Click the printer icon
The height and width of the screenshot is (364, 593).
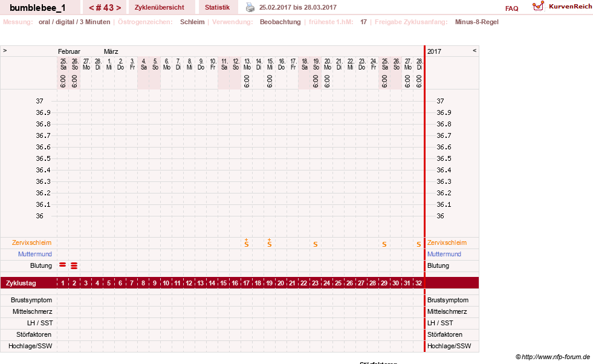(250, 7)
